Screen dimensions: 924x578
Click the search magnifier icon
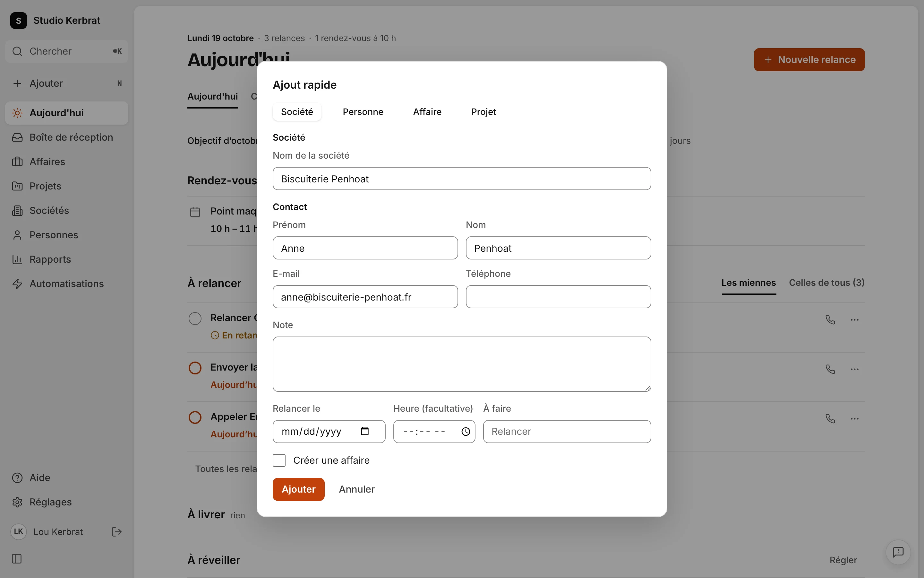click(x=17, y=51)
